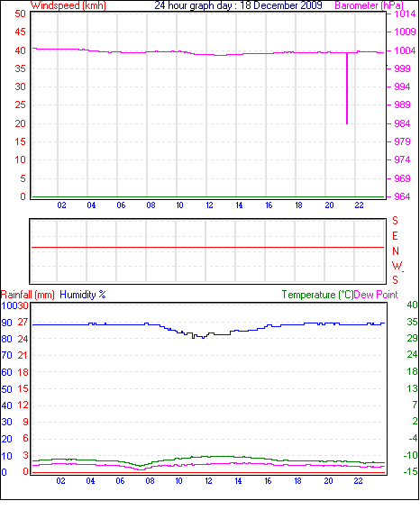The image size is (420, 510).
Task: Click the green "29" temperature axis value
Action: [412, 338]
